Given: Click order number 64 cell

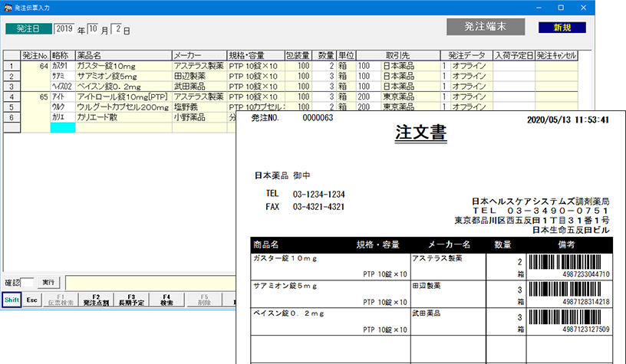Looking at the screenshot, I should click(35, 66).
